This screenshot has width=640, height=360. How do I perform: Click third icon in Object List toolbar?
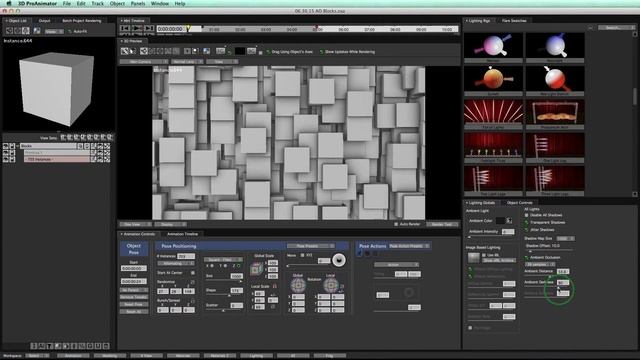pyautogui.click(x=26, y=31)
